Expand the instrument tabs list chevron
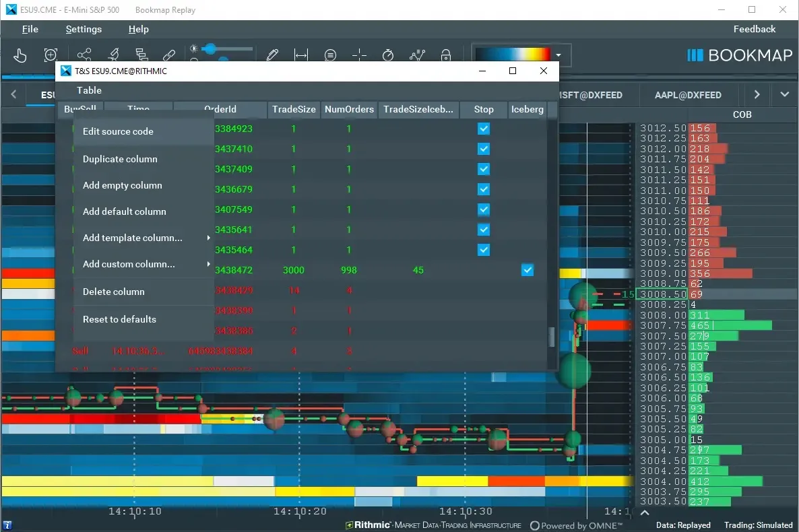This screenshot has height=532, width=799. tap(784, 95)
